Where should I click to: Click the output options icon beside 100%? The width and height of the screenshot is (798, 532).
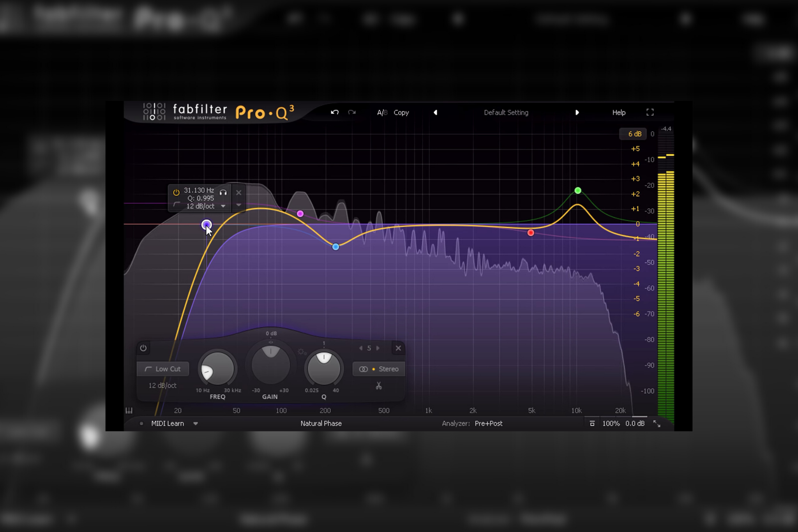(x=592, y=424)
